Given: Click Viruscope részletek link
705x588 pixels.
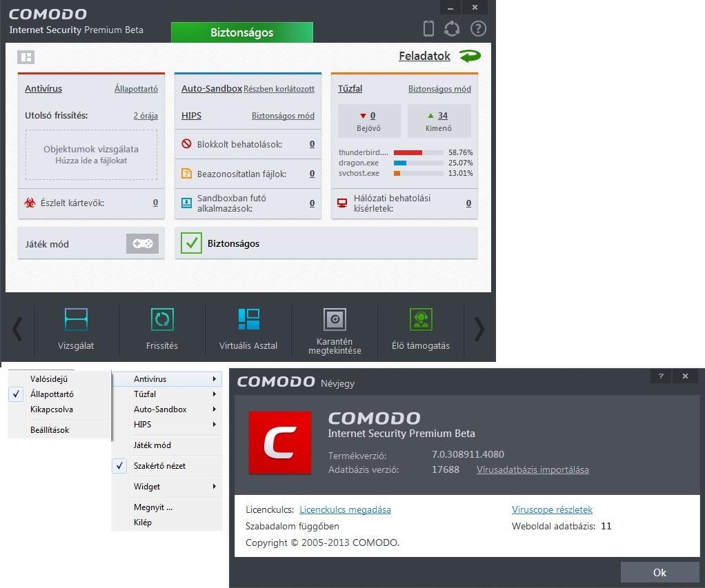Looking at the screenshot, I should point(552,510).
